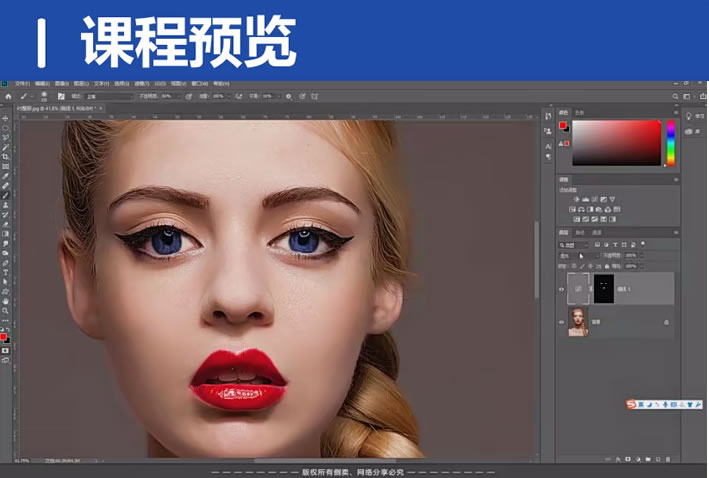Select the Gradient tool
This screenshot has height=478, width=709.
(x=5, y=234)
